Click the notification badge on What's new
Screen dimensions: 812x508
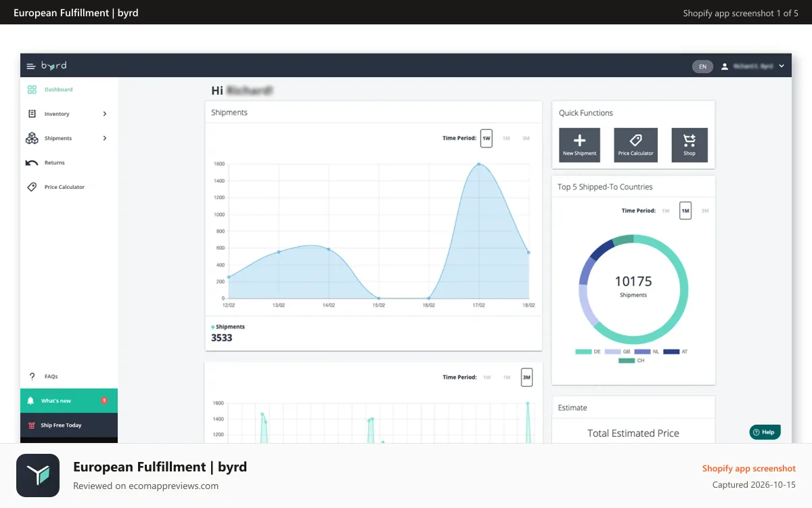coord(104,401)
